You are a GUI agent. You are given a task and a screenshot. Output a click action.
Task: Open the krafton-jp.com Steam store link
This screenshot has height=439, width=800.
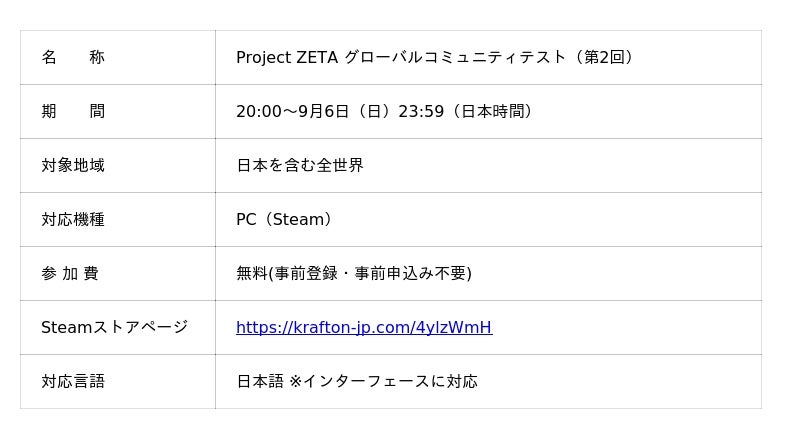[364, 327]
